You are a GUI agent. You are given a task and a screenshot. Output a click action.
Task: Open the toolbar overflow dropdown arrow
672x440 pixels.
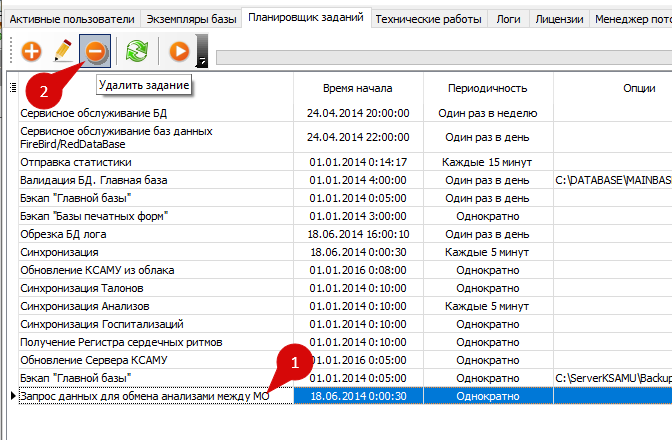click(203, 62)
